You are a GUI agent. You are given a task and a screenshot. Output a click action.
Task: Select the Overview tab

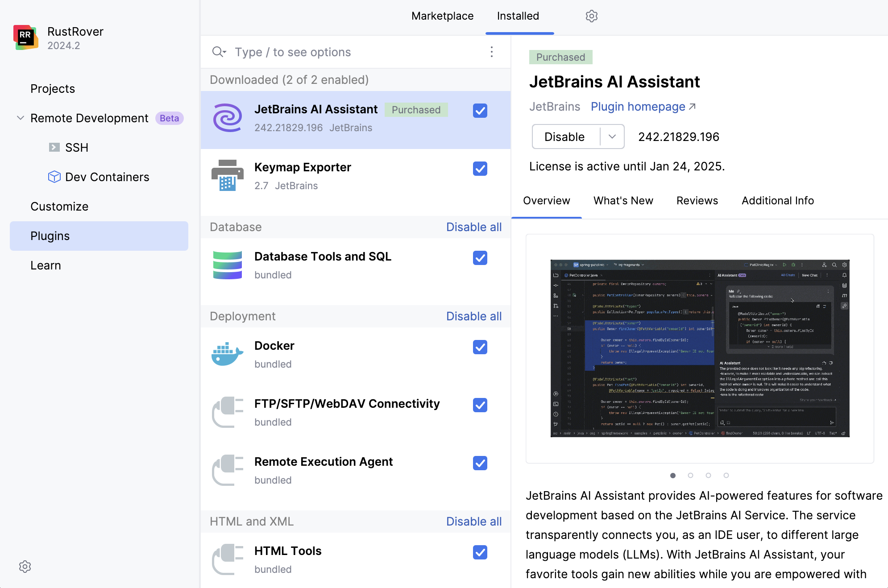547,201
